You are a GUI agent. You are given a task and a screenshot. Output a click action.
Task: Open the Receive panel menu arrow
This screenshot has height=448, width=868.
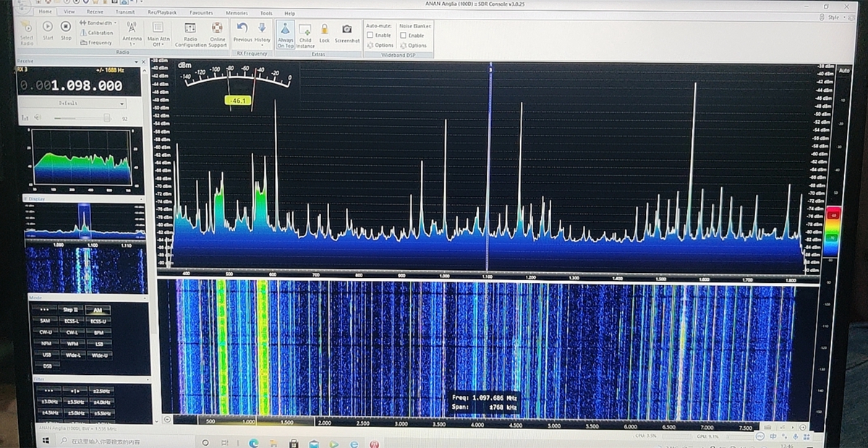point(136,62)
